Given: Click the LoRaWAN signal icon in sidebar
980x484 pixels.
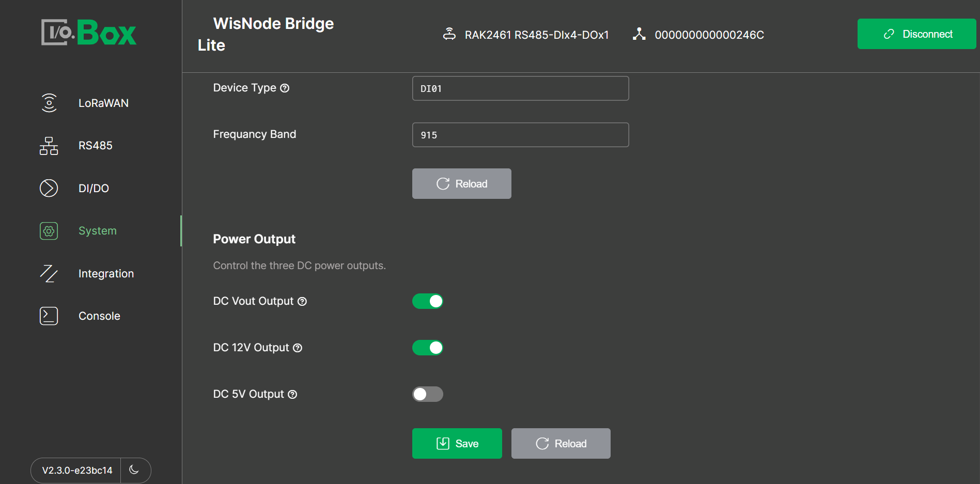Looking at the screenshot, I should (49, 103).
